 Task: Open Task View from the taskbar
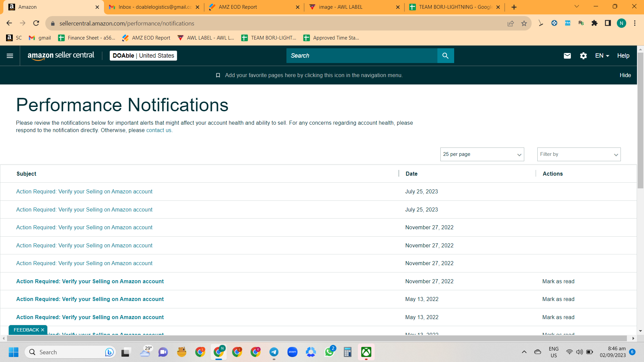coord(125,352)
